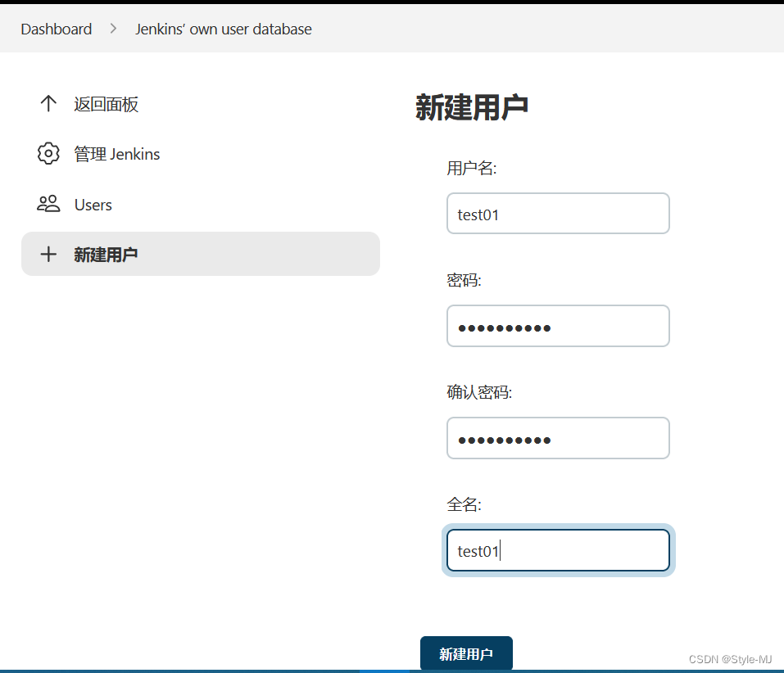Open the Users sidebar text link
Image resolution: width=784 pixels, height=673 pixels.
tap(93, 205)
